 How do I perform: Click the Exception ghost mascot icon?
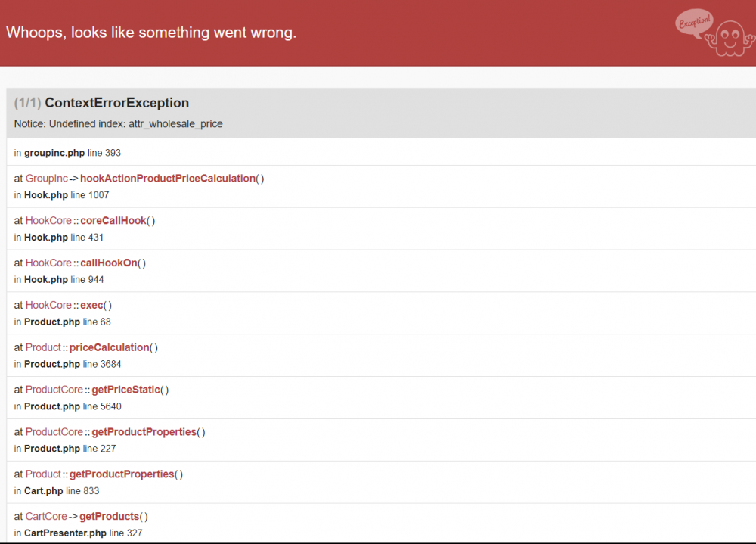click(730, 36)
